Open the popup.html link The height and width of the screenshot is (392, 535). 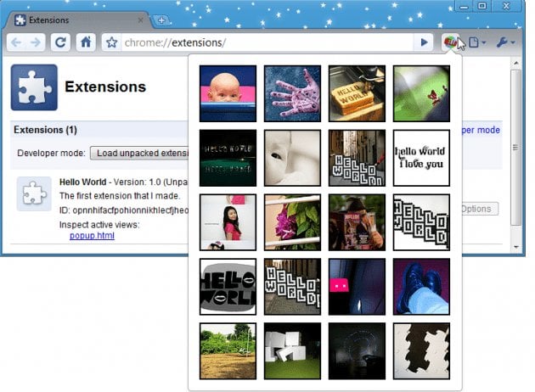(x=92, y=235)
